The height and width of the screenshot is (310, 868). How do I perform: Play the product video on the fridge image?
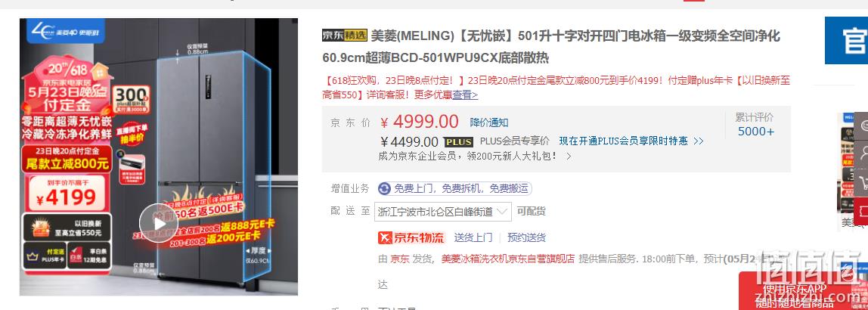[159, 223]
